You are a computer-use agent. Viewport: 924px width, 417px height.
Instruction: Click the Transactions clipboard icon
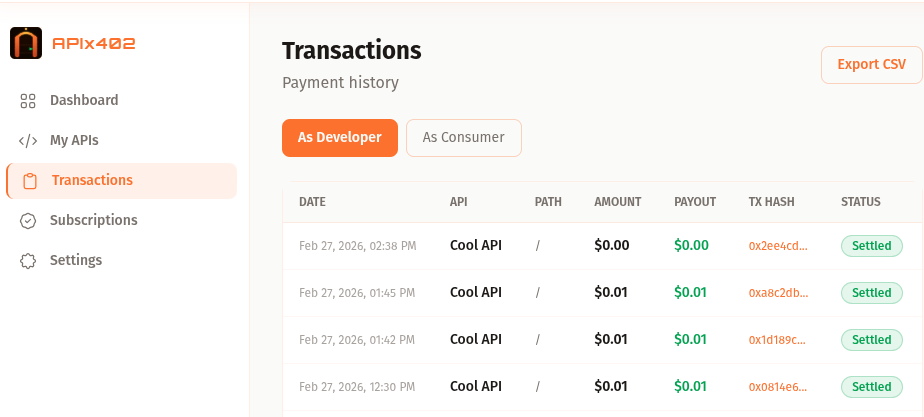30,181
